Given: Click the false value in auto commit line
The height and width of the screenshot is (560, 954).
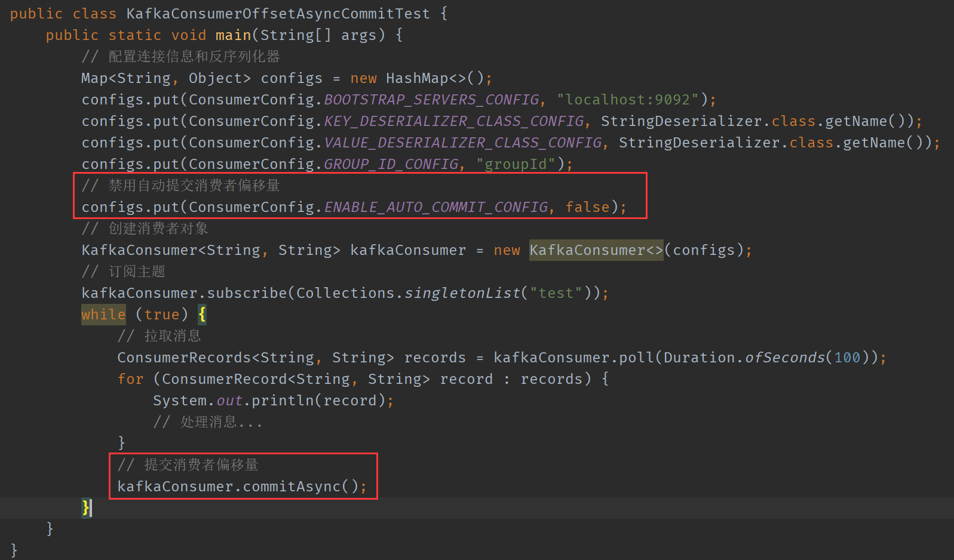Looking at the screenshot, I should point(588,207).
